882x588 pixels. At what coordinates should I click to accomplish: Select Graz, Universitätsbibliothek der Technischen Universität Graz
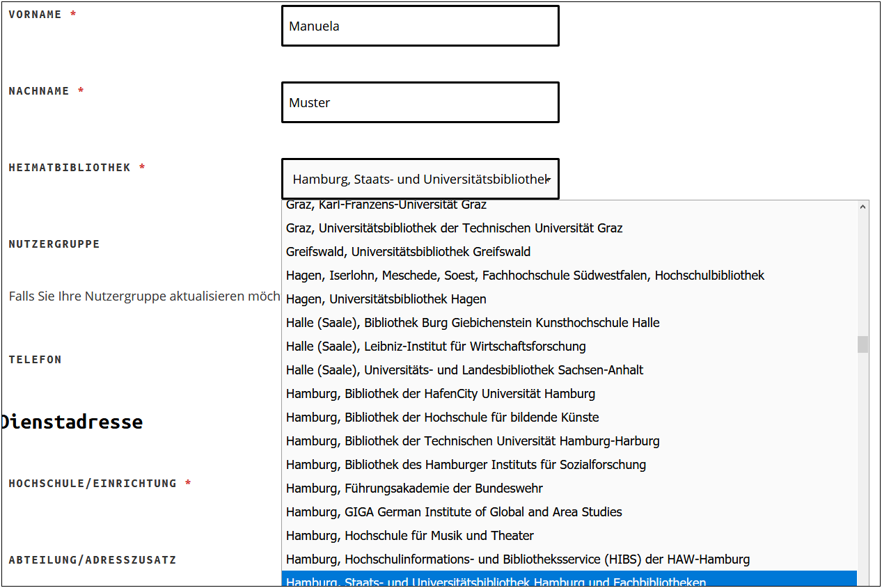pos(569,228)
